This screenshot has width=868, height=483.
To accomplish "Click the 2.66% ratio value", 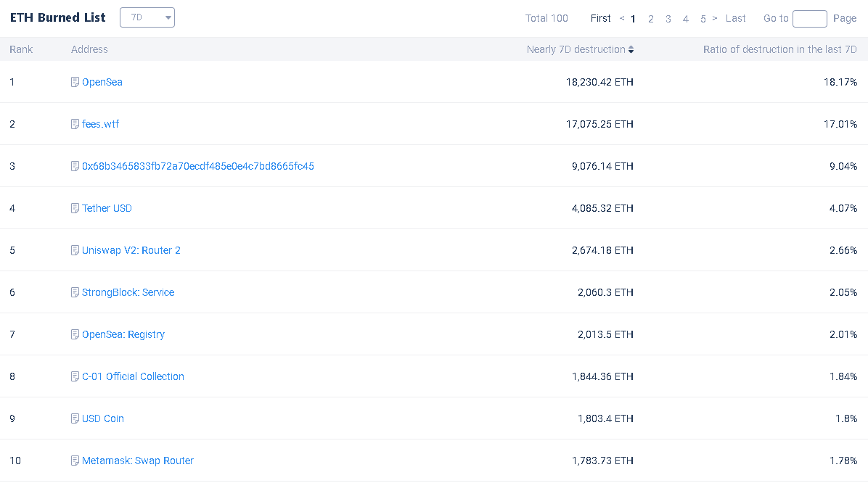I will click(x=843, y=250).
